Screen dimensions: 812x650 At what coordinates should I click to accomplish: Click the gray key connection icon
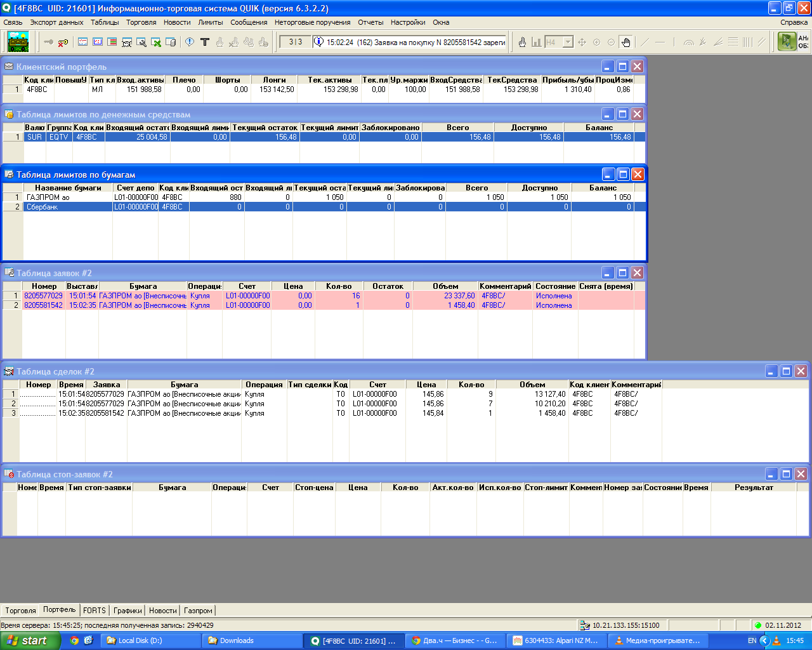coord(48,42)
